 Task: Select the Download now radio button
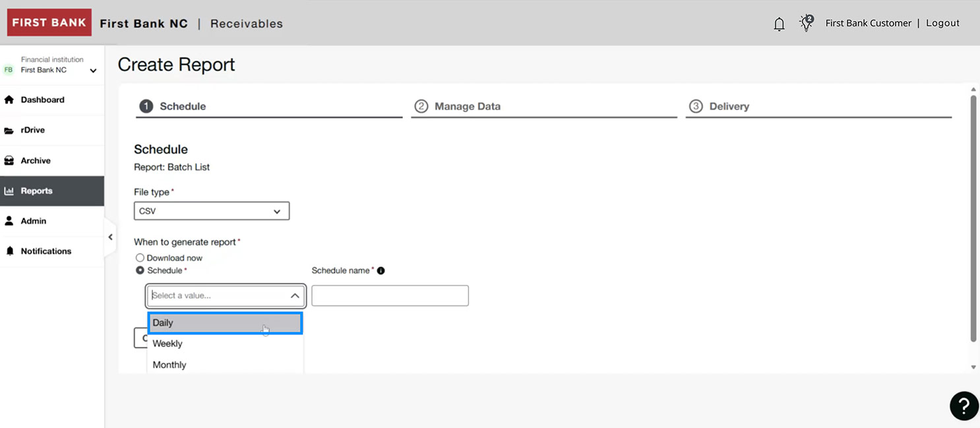click(x=140, y=258)
